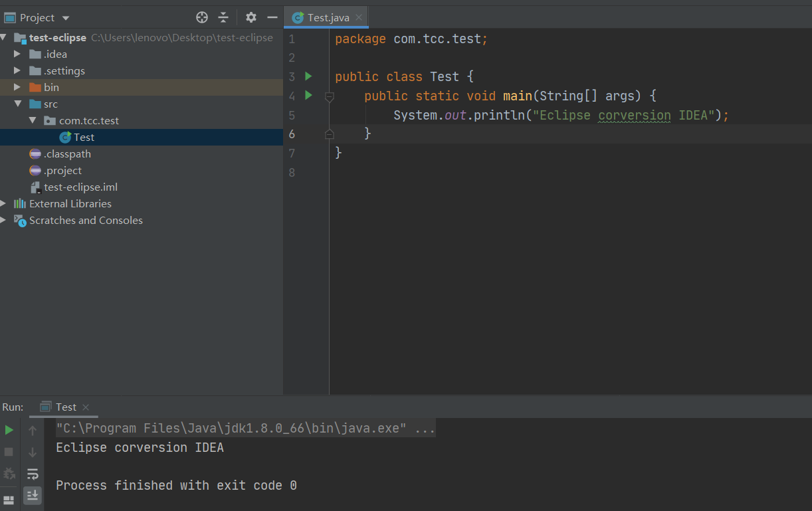
Task: Collapse the src folder arrow
Action: (x=17, y=104)
